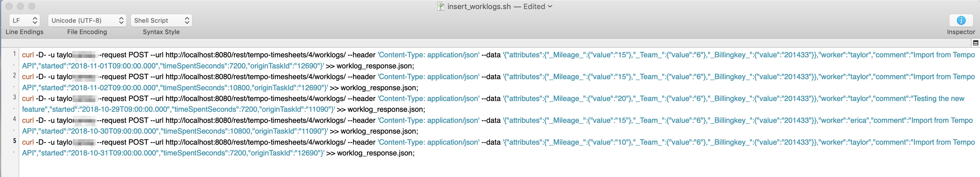Viewport: 980px width, 177px height.
Task: Open the Unicode (UTF-8) encoding dropdown
Action: 87,20
